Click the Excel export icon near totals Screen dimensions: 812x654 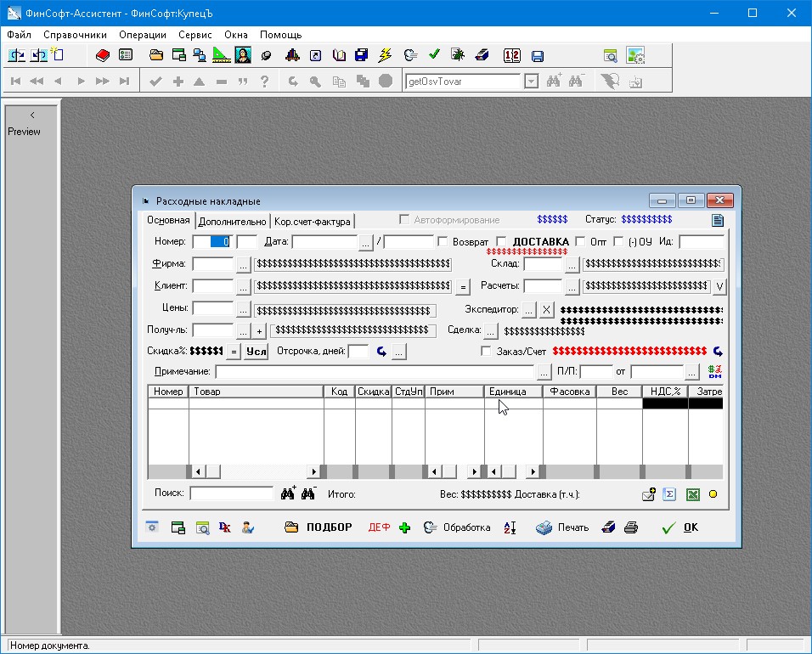click(x=692, y=494)
